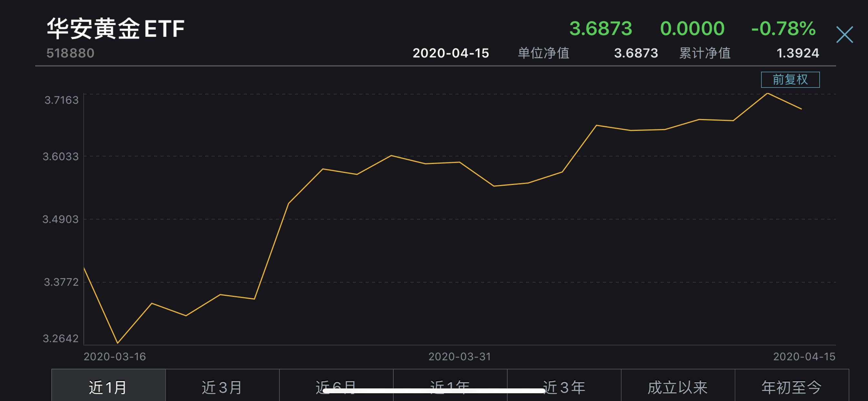This screenshot has width=868, height=401.
Task: Tap the -0.78% percentage change
Action: click(x=783, y=28)
